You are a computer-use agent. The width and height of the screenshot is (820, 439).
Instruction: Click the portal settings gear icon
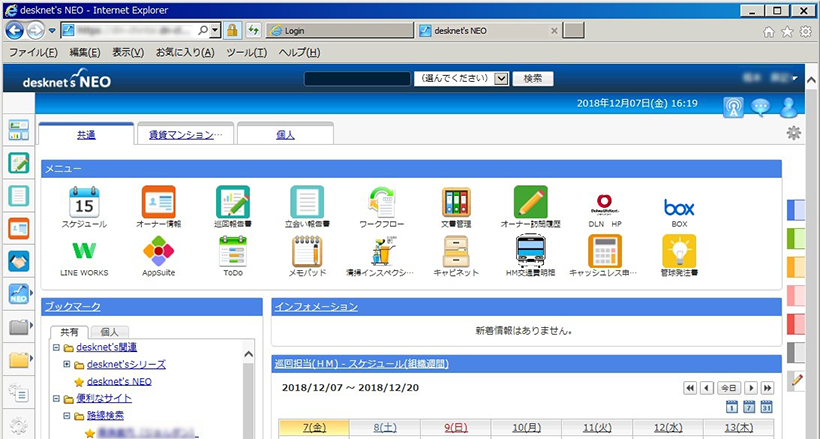tap(793, 133)
